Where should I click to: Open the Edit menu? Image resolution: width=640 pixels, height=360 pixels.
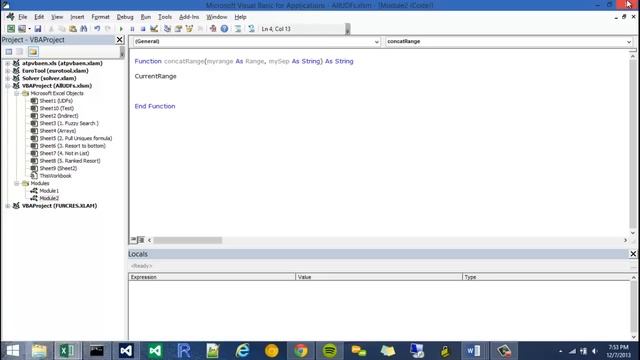[x=39, y=17]
